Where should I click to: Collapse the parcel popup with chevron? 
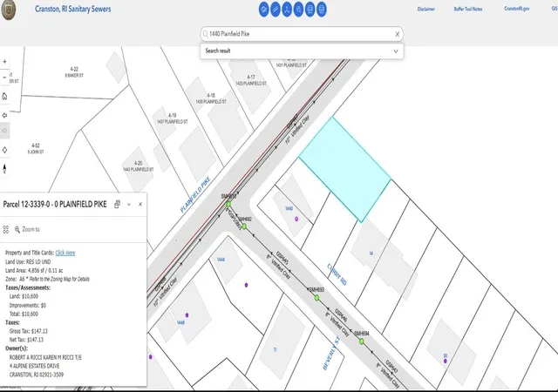pos(129,205)
